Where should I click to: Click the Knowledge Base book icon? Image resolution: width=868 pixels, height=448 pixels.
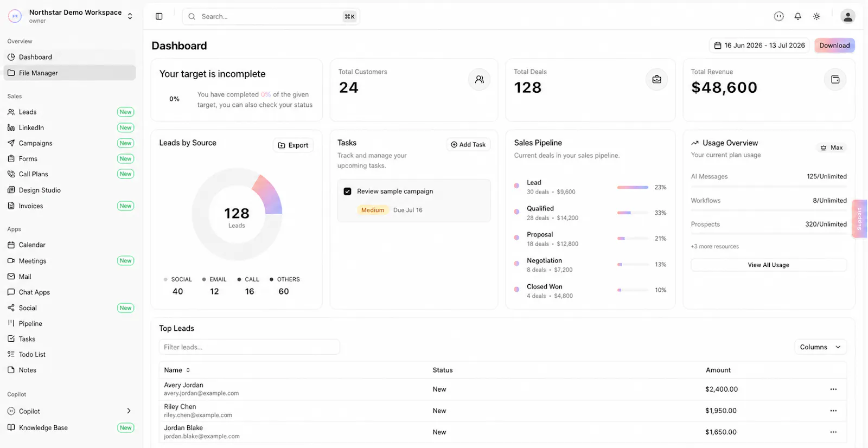coord(11,427)
